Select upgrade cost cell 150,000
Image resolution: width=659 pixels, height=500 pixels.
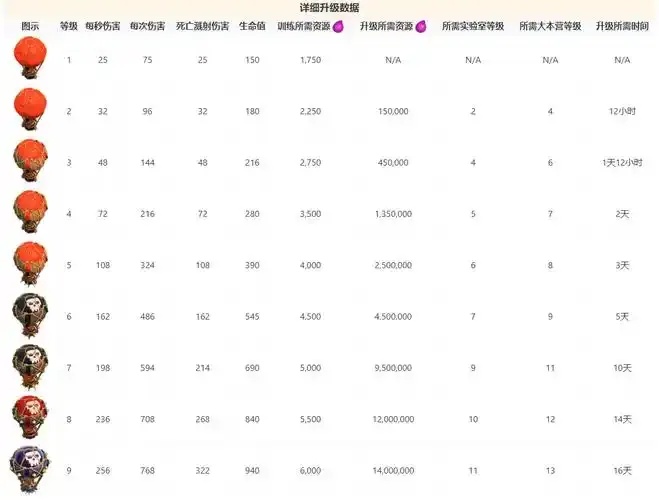393,111
